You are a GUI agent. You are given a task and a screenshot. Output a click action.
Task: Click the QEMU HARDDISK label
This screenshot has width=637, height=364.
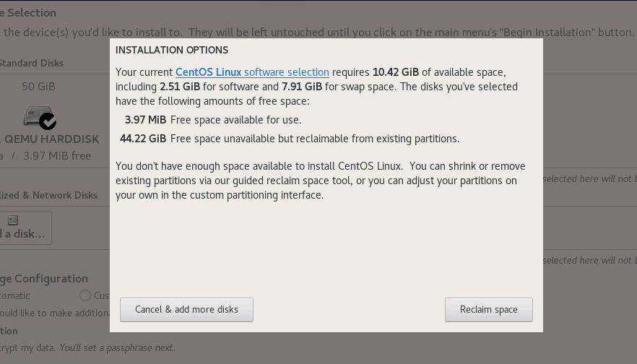pyautogui.click(x=50, y=139)
